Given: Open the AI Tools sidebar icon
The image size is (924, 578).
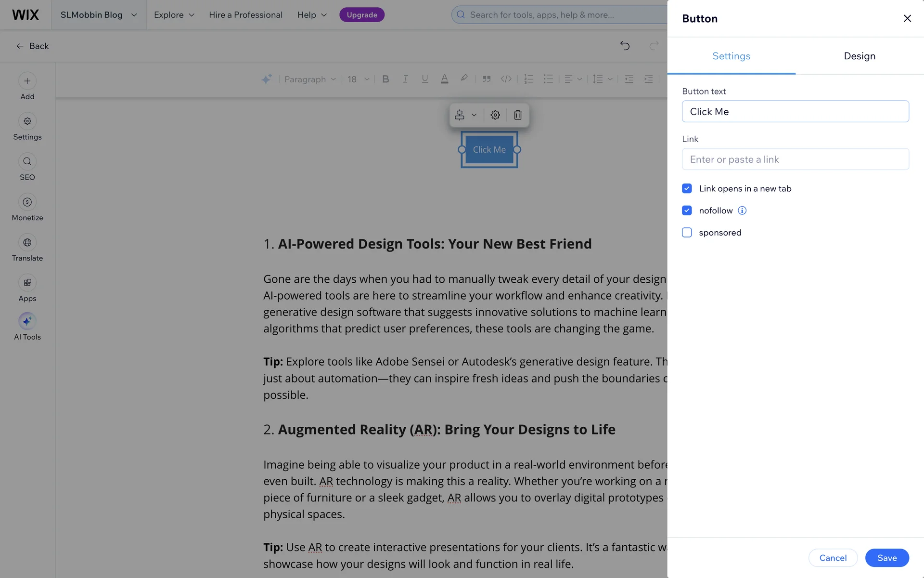Looking at the screenshot, I should (x=27, y=321).
